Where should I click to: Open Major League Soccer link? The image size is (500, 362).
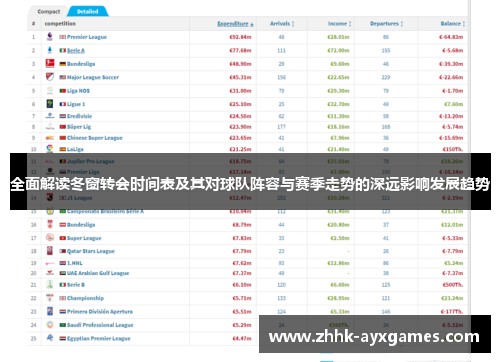coord(93,77)
